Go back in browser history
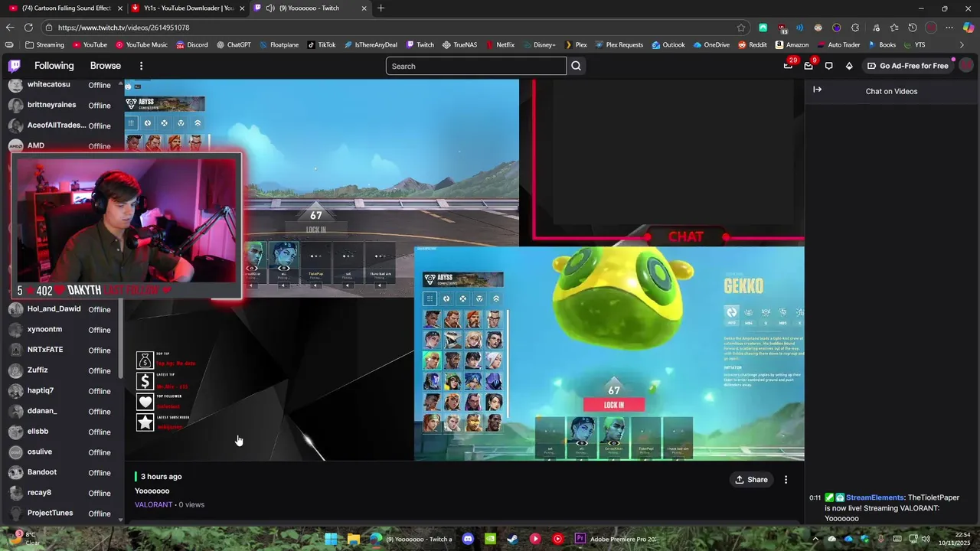Screen dimensions: 980x551 10,28
